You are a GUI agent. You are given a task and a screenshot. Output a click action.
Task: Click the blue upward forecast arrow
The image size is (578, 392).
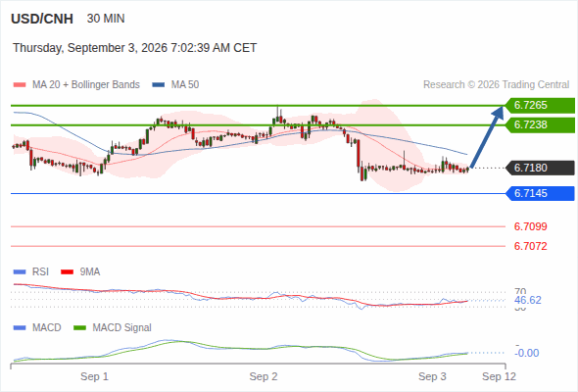(x=487, y=137)
